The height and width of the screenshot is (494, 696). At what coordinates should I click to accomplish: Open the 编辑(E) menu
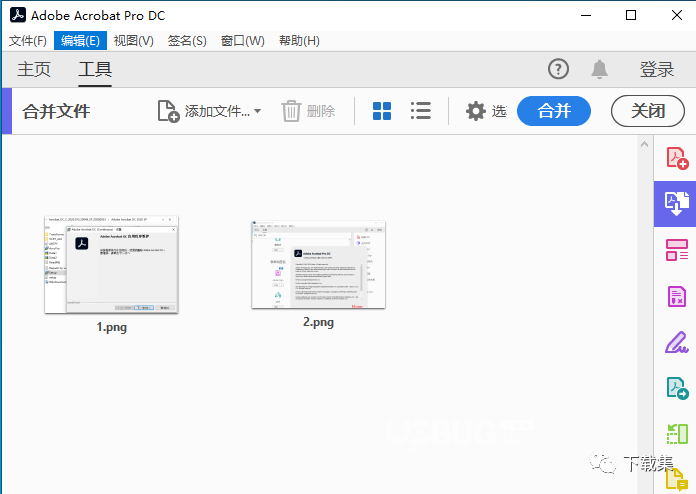pyautogui.click(x=80, y=41)
